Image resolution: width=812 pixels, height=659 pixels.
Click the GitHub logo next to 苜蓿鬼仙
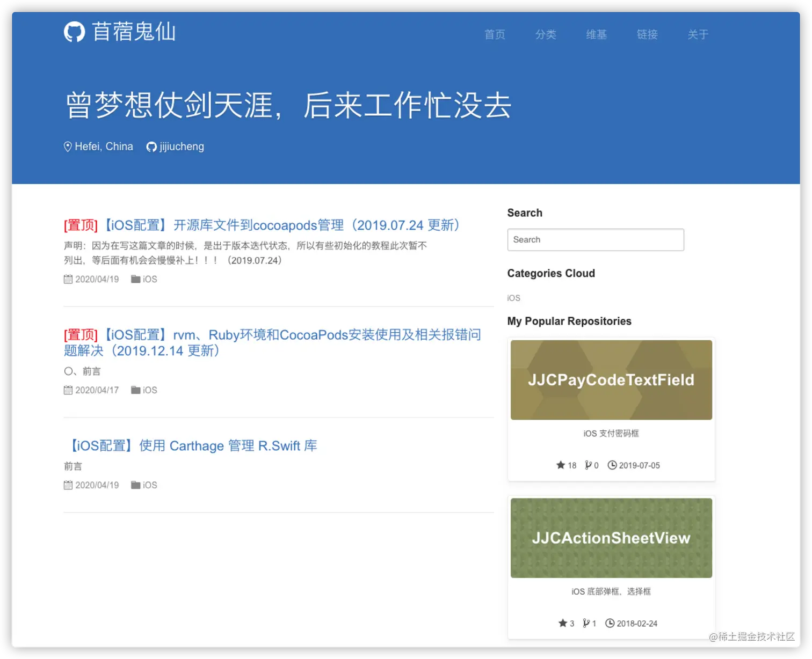pos(75,32)
